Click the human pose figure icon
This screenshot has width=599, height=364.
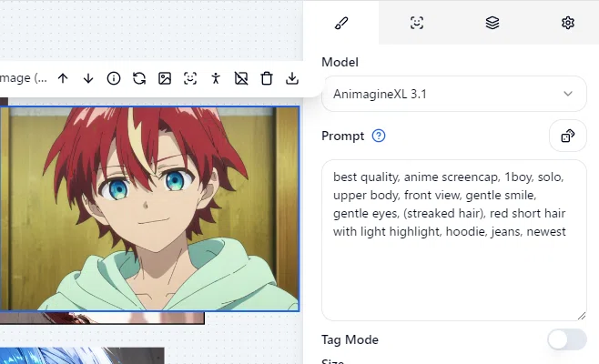(x=216, y=78)
